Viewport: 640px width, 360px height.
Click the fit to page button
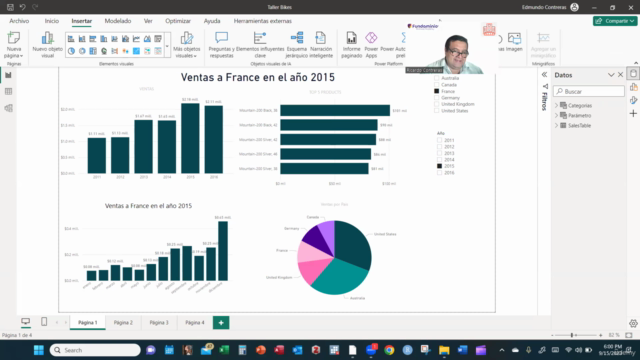point(629,335)
